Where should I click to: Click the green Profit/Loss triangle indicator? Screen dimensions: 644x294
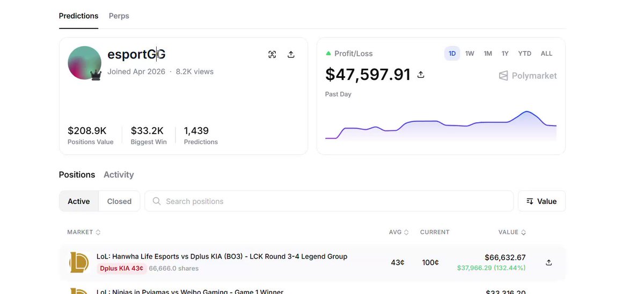[x=328, y=54]
